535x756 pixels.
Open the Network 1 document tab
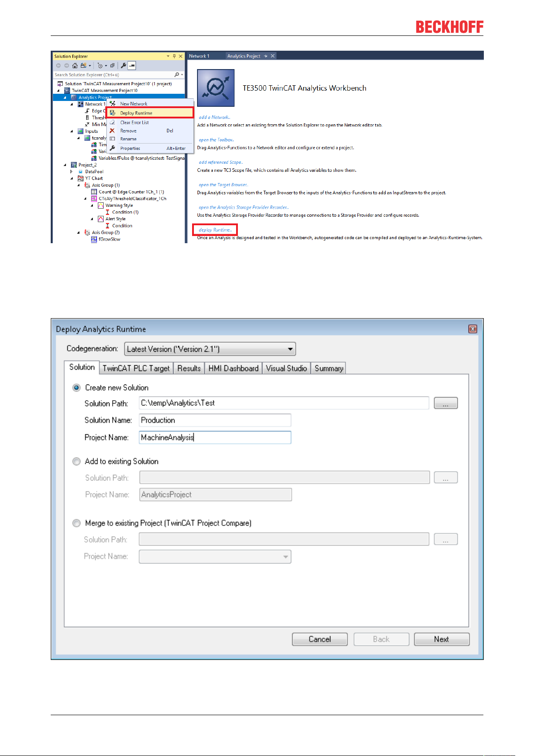[199, 56]
